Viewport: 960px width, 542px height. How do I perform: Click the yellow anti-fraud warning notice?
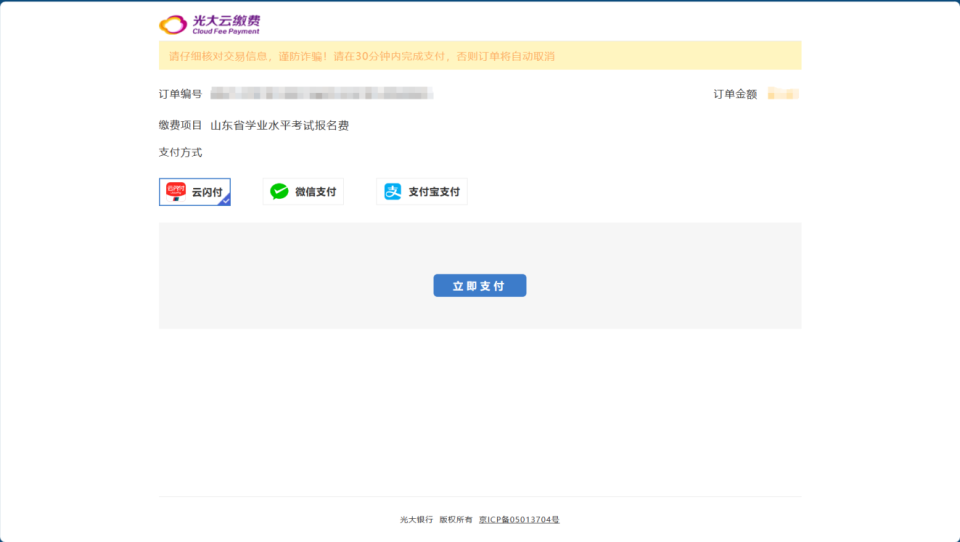480,56
